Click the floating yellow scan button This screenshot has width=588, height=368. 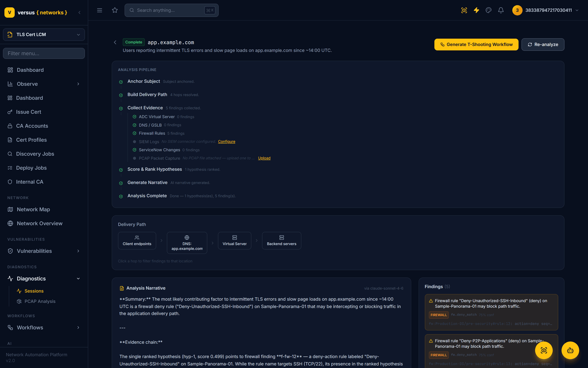click(544, 350)
